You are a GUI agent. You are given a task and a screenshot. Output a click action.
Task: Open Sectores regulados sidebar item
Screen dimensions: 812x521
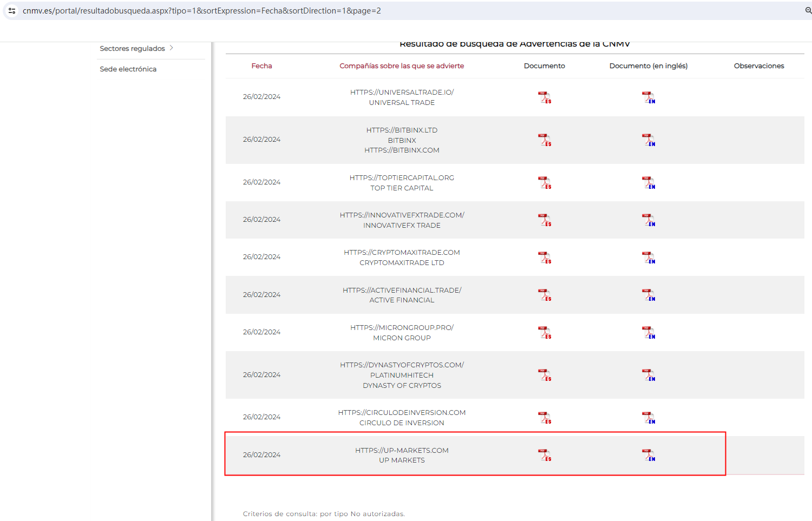(132, 49)
